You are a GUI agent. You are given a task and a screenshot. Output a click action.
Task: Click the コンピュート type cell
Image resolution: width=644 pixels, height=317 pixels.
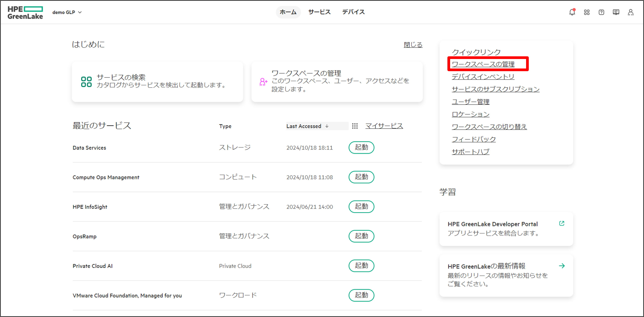point(238,177)
